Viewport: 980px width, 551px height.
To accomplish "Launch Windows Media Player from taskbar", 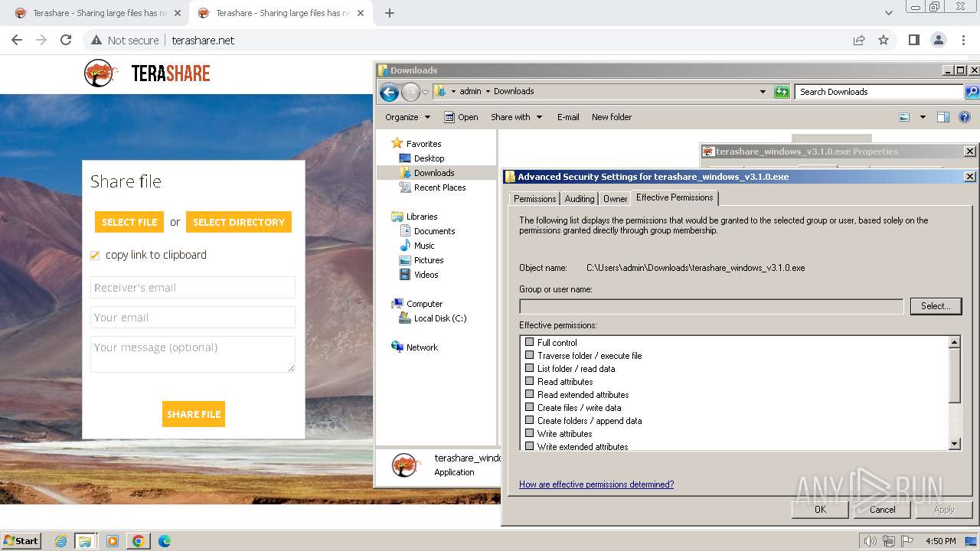I will (x=113, y=541).
